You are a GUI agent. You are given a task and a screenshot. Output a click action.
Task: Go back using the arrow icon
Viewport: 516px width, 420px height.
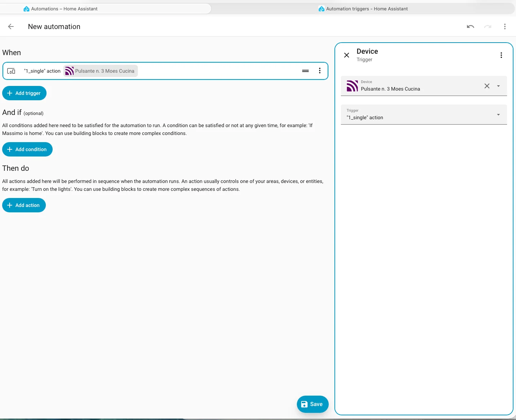coord(11,26)
